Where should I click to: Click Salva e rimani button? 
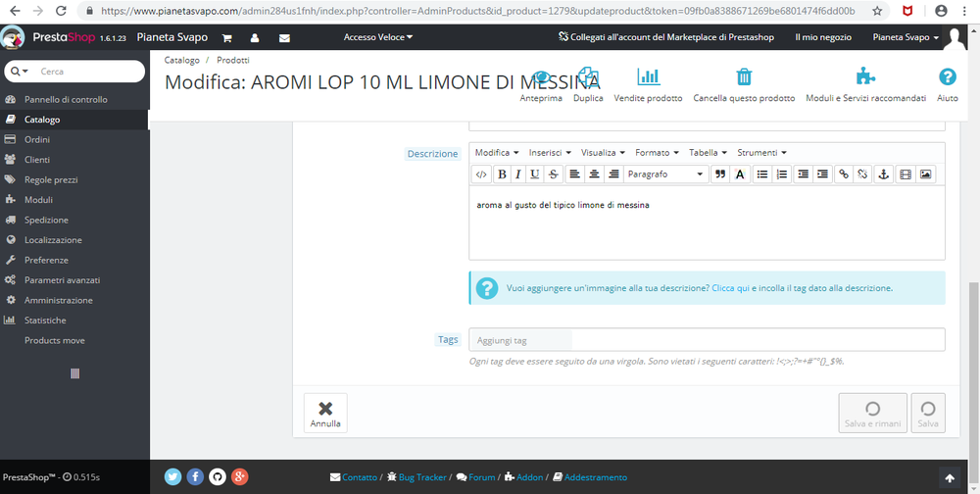coord(872,413)
